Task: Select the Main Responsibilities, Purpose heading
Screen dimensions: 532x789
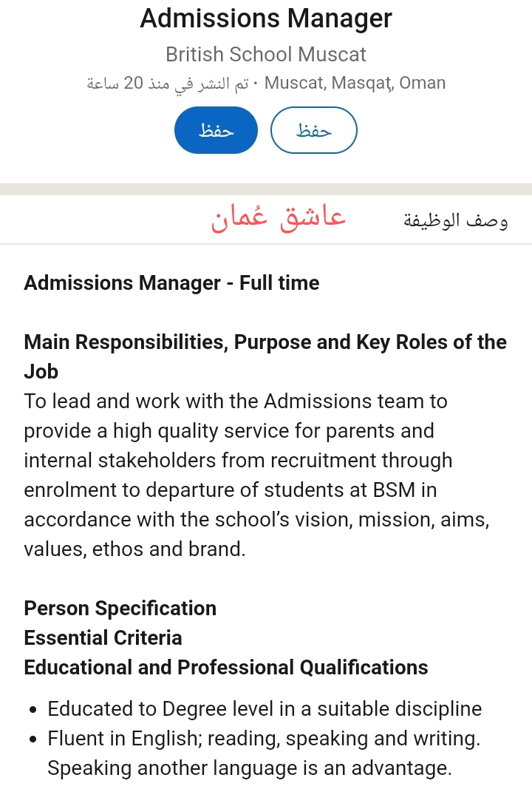Action: click(x=265, y=342)
